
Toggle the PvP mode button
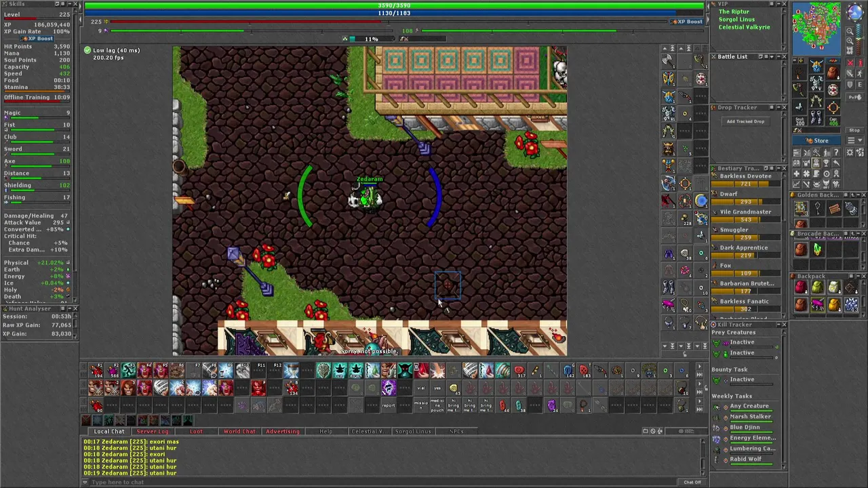pyautogui.click(x=855, y=98)
